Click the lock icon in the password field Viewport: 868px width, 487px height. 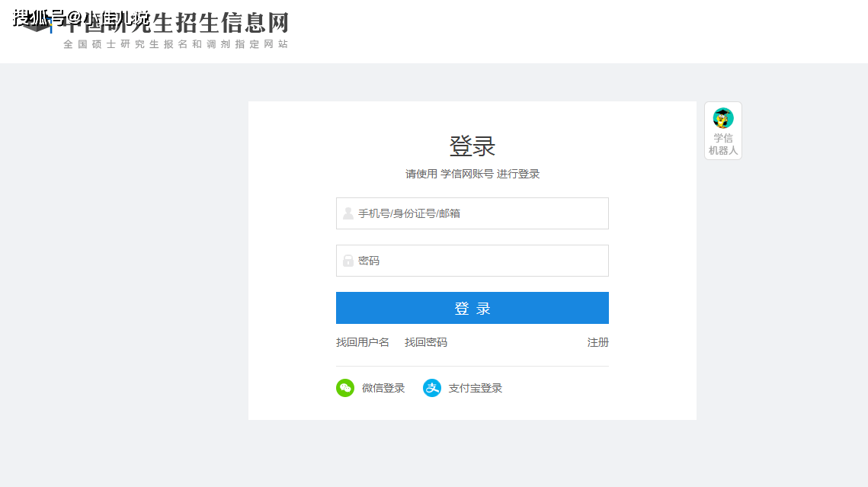[348, 261]
